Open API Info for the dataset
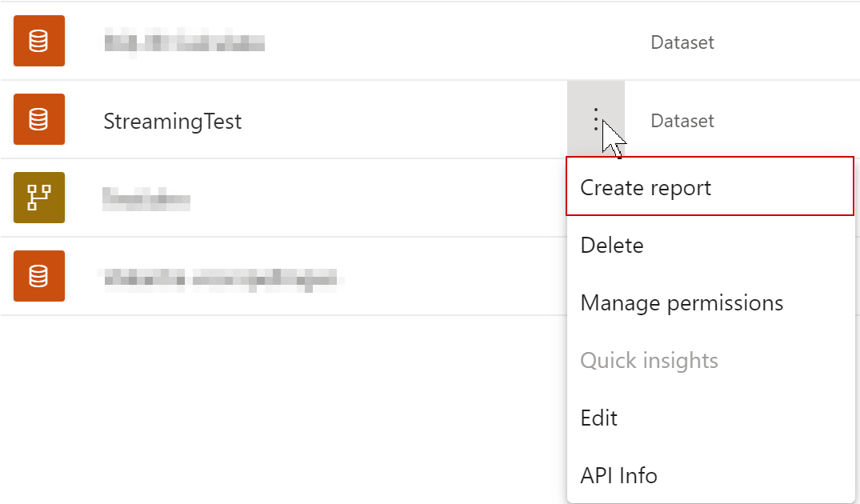The height and width of the screenshot is (504, 860). coord(618,475)
